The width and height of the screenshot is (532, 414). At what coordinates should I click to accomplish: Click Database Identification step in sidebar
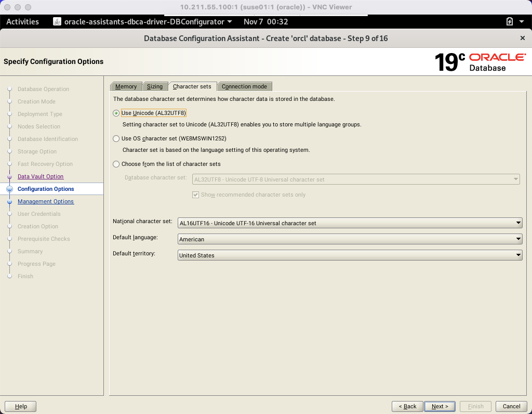pos(48,139)
